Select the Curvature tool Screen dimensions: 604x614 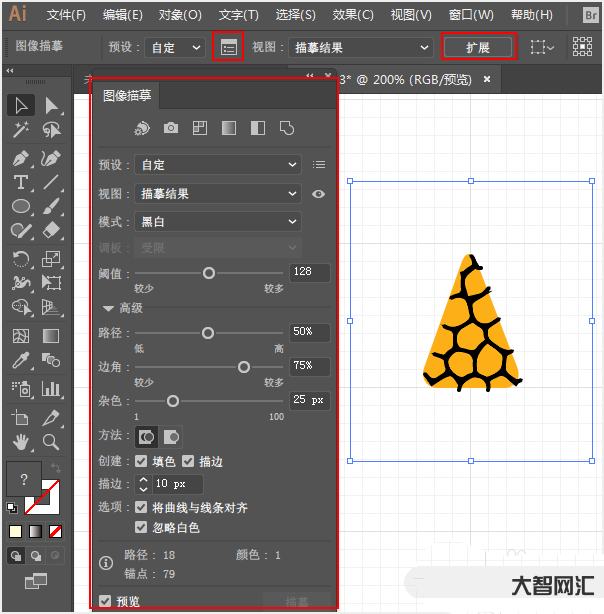(51, 159)
